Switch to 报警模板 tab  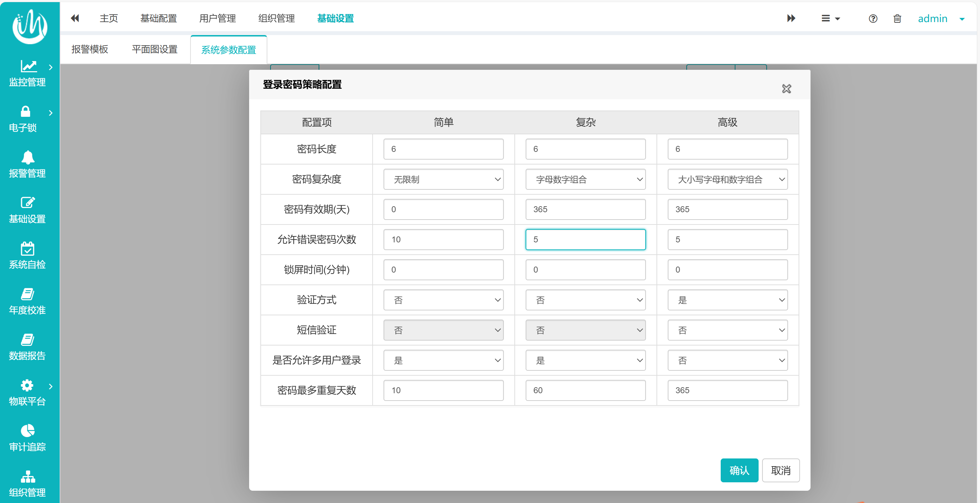tap(90, 49)
